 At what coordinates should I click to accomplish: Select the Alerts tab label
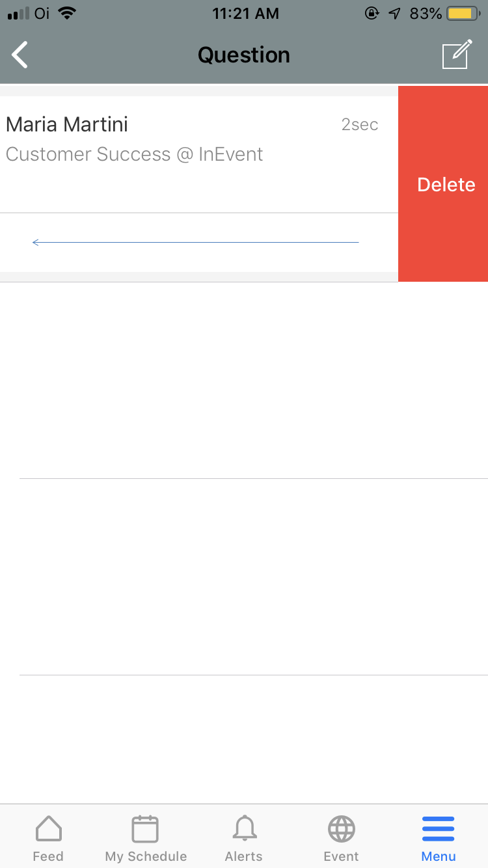click(x=244, y=856)
